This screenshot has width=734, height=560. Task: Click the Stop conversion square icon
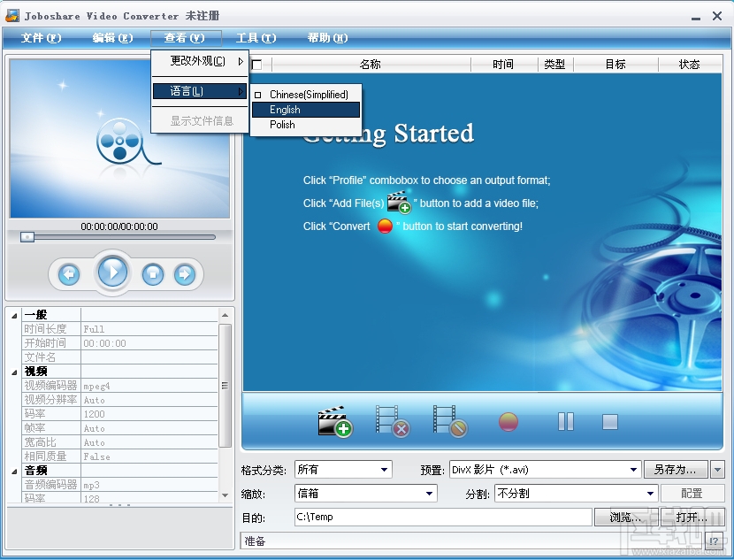coord(610,422)
